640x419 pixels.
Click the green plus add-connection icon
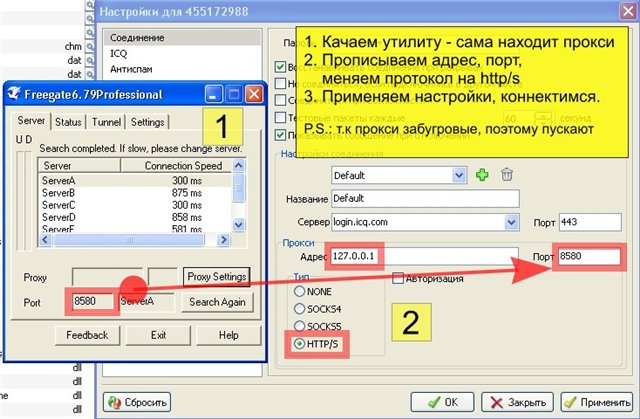click(x=482, y=175)
